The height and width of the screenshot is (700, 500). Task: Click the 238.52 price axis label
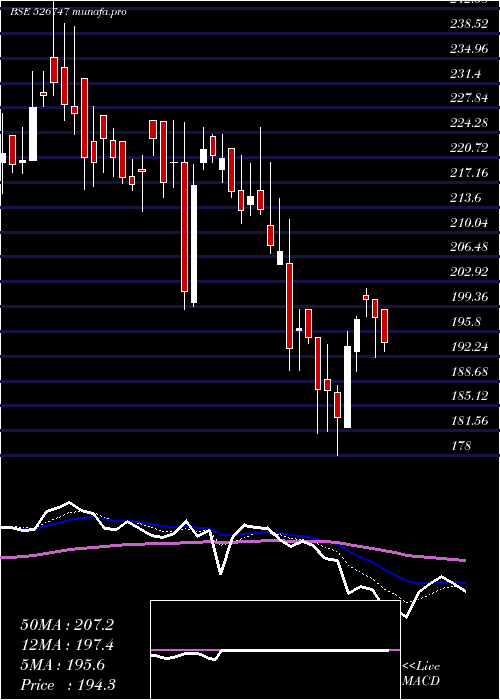(x=469, y=24)
